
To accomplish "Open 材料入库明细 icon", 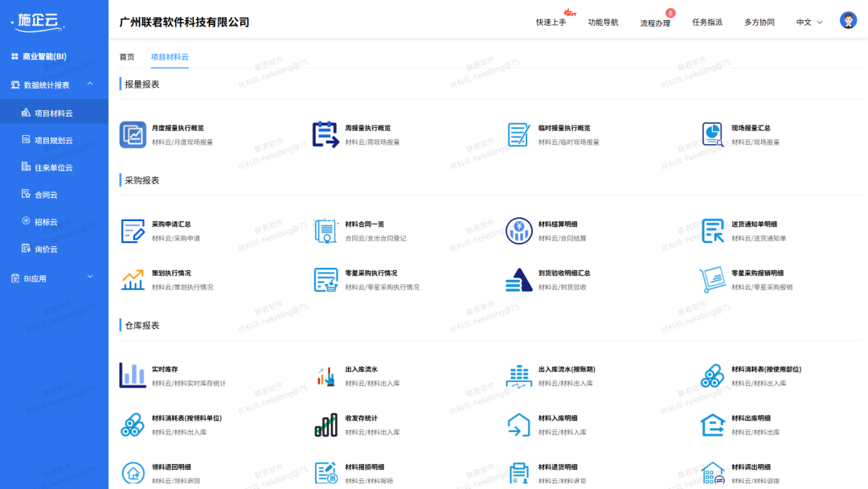I will point(518,425).
